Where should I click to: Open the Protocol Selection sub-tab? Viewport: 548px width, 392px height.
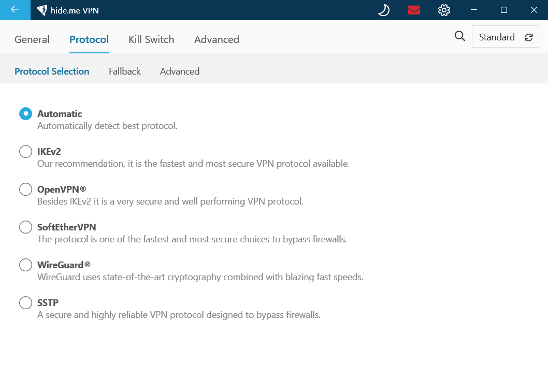(52, 71)
